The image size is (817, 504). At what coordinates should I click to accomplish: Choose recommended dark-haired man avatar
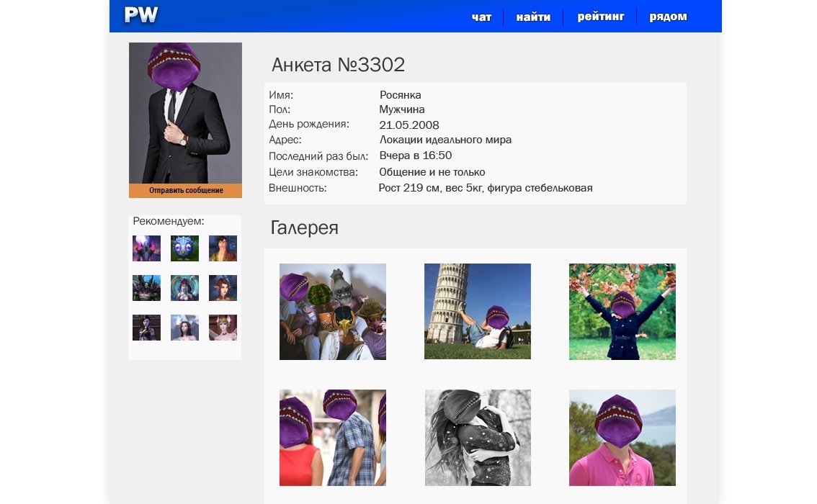tap(223, 248)
